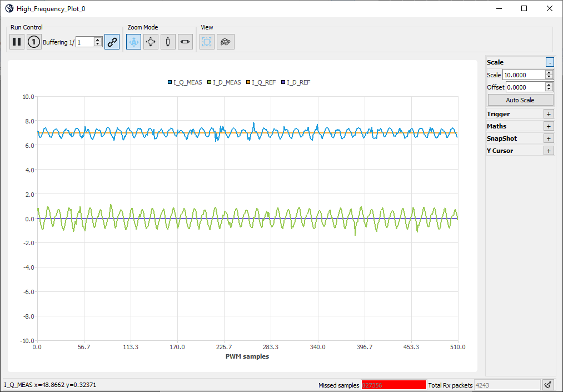The image size is (563, 392).
Task: Click inside the Buffering count field
Action: 86,42
